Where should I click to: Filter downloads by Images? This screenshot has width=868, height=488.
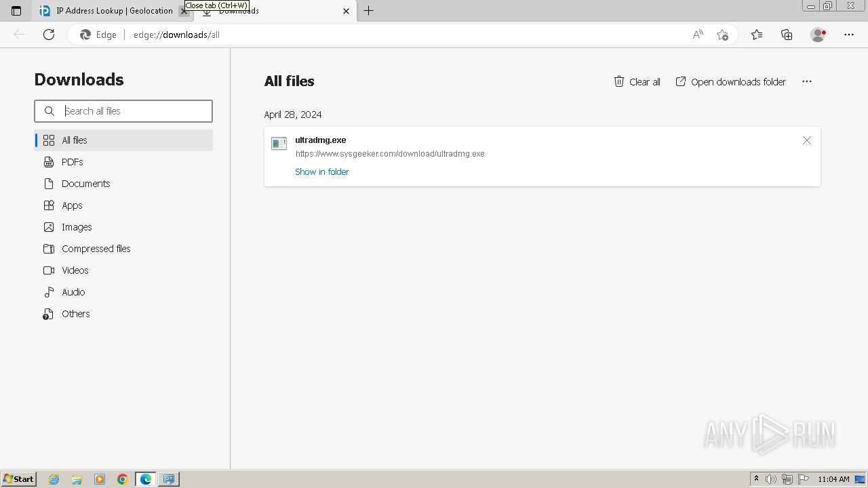tap(123, 227)
